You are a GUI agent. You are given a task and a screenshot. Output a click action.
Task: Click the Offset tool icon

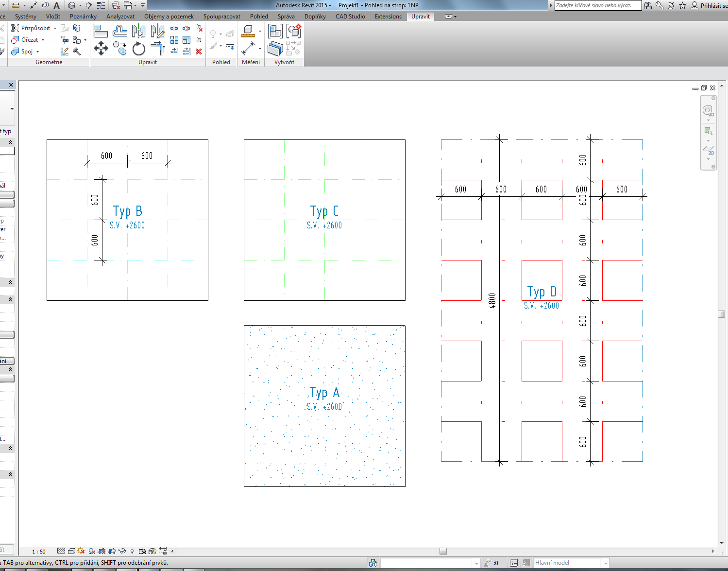(119, 32)
